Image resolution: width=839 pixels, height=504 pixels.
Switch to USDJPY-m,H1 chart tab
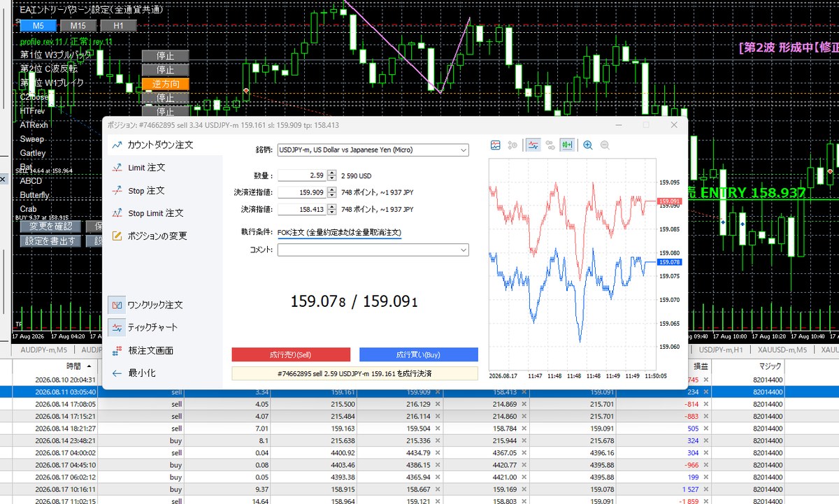pos(721,350)
